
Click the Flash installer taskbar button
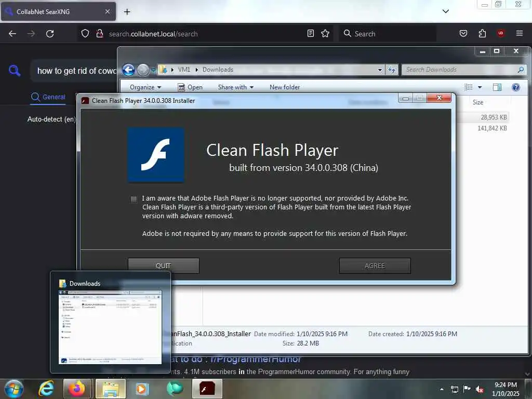[x=207, y=389]
